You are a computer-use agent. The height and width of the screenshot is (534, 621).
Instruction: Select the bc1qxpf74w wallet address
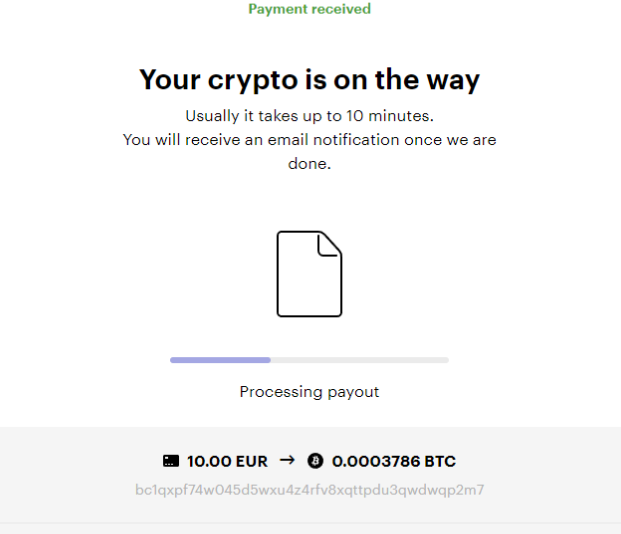(x=309, y=490)
